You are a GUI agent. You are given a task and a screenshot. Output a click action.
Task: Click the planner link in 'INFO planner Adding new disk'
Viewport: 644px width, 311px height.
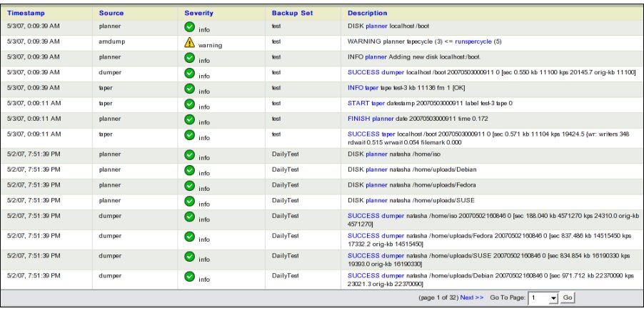tap(376, 57)
